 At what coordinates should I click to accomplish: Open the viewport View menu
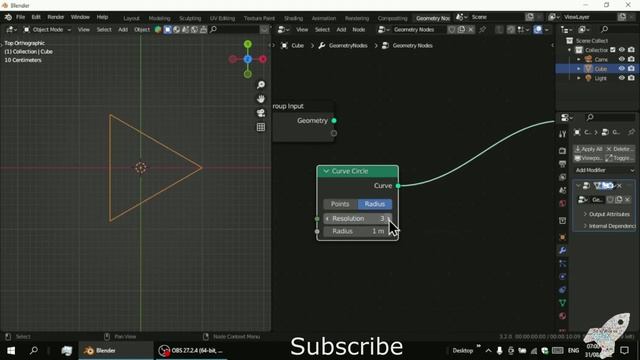click(84, 29)
